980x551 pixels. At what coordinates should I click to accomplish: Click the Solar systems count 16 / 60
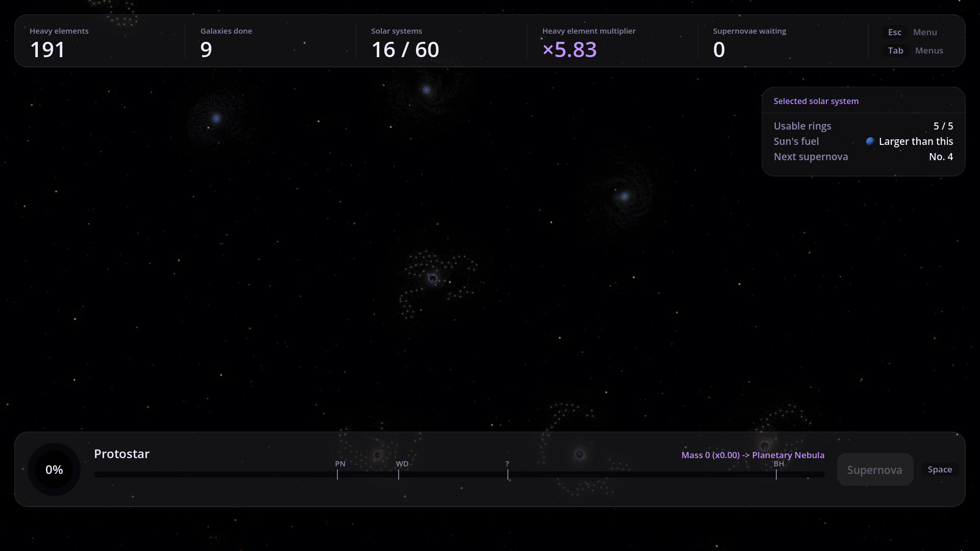405,49
